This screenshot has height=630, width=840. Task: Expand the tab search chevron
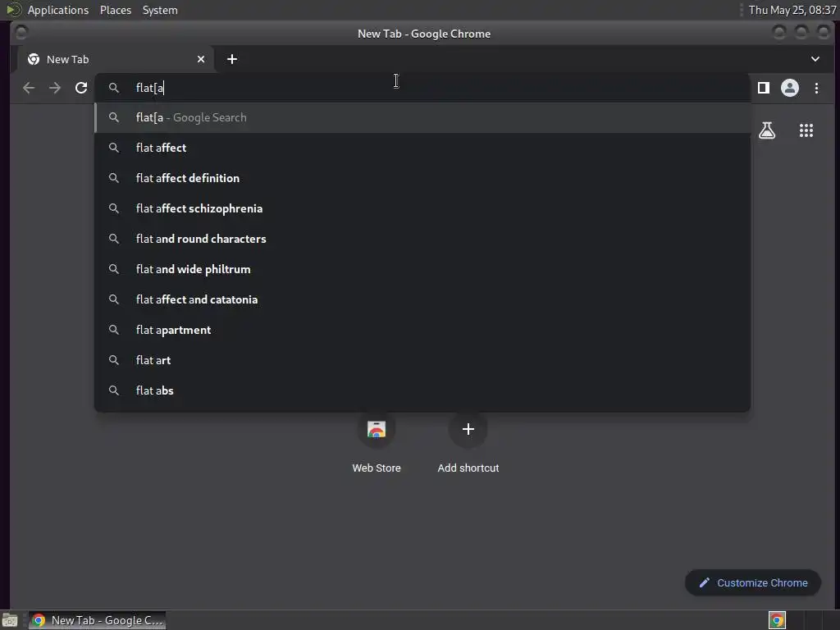point(815,59)
